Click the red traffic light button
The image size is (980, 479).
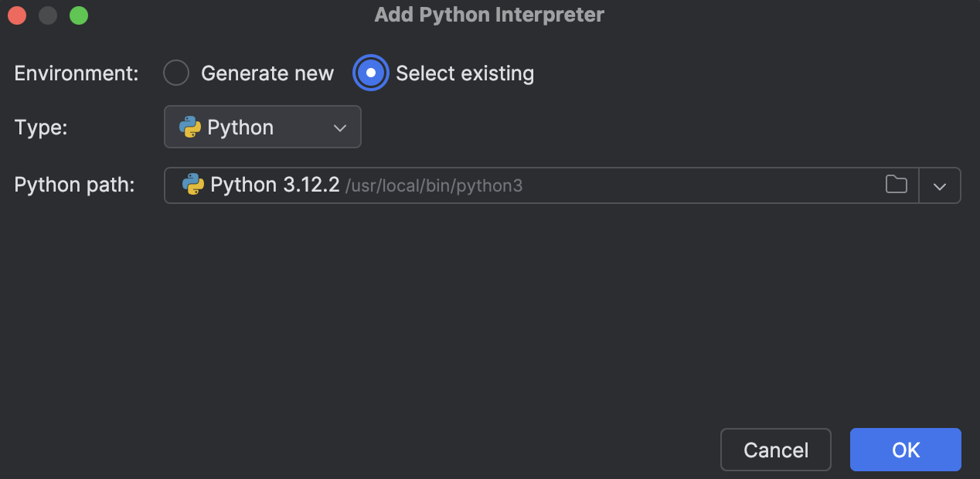17,15
